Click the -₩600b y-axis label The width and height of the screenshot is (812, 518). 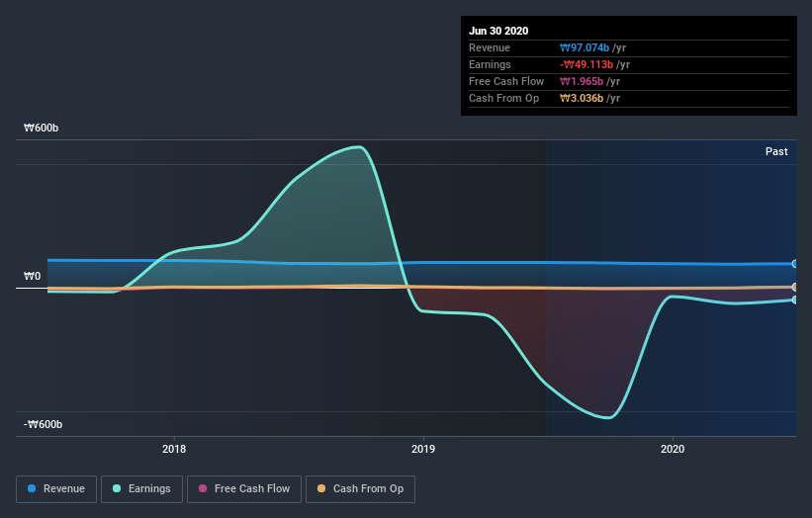point(43,424)
